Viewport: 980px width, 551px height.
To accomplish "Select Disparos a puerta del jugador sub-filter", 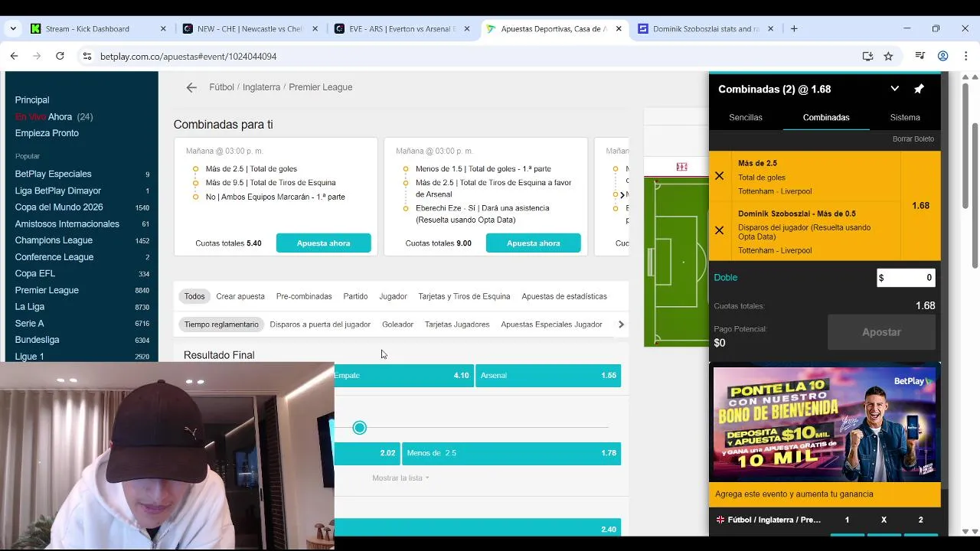I will pyautogui.click(x=320, y=324).
